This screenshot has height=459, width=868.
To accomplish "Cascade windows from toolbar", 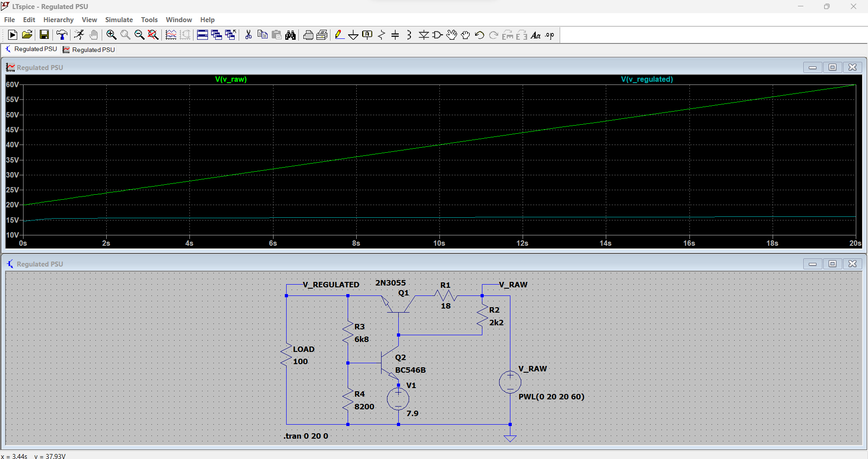I will pos(217,35).
